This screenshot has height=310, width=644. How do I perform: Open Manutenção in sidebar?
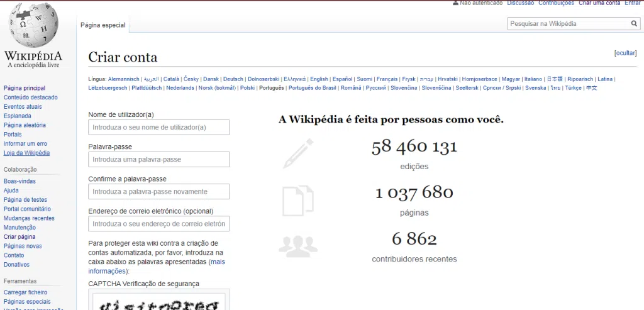coord(19,228)
